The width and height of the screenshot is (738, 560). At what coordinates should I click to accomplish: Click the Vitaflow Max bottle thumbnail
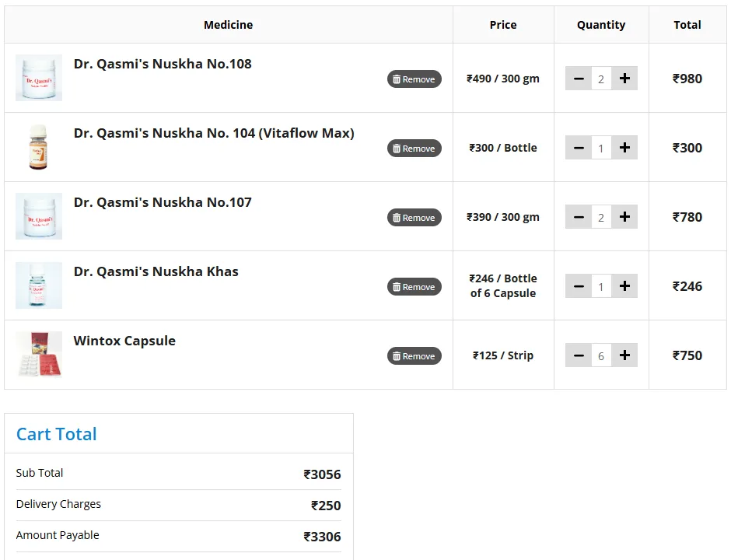[x=39, y=147]
